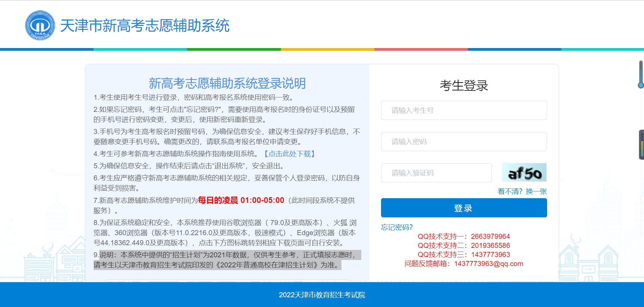The width and height of the screenshot is (644, 307).
Task: Click the level meter widget at right edge
Action: pos(641,144)
